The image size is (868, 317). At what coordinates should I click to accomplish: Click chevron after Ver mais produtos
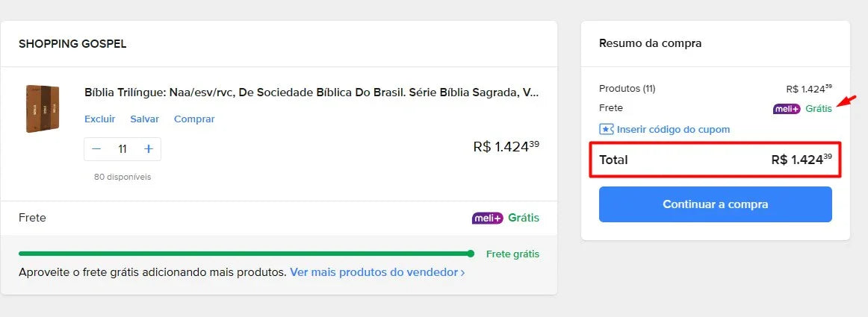pyautogui.click(x=462, y=273)
